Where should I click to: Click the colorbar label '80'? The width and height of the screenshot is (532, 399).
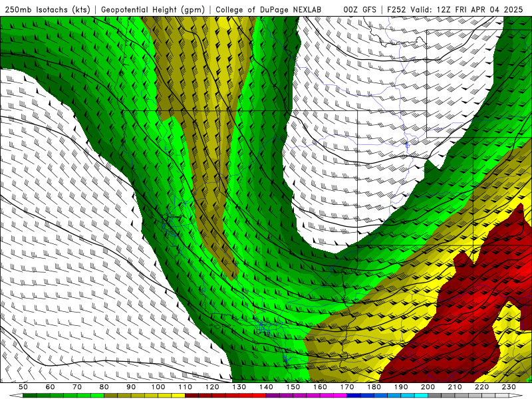coord(104,387)
